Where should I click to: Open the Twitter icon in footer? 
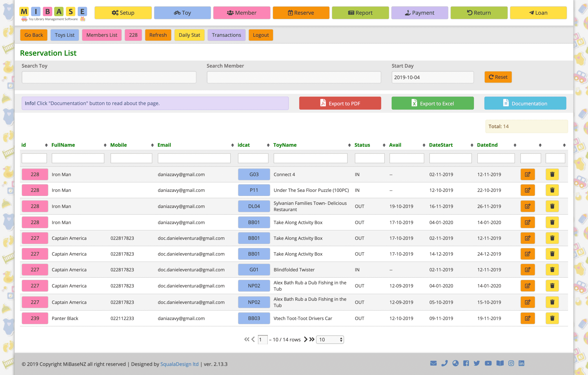pyautogui.click(x=477, y=363)
